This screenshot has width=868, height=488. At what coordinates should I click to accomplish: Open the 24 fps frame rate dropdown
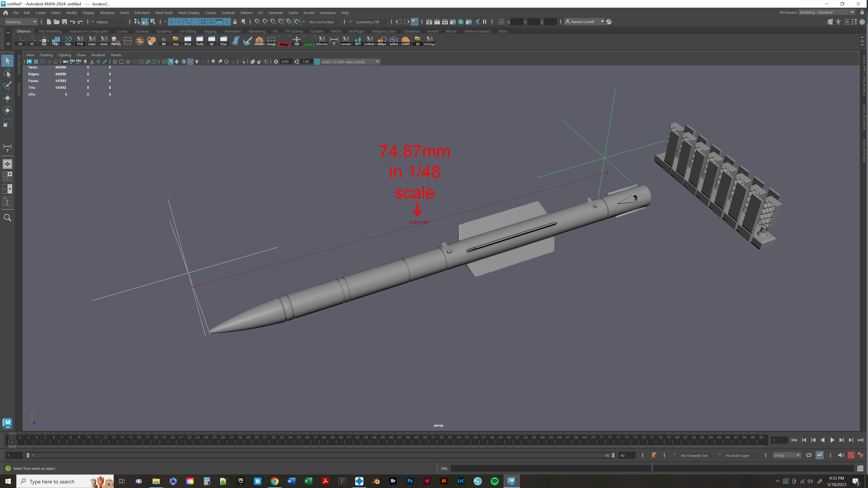[x=787, y=455]
